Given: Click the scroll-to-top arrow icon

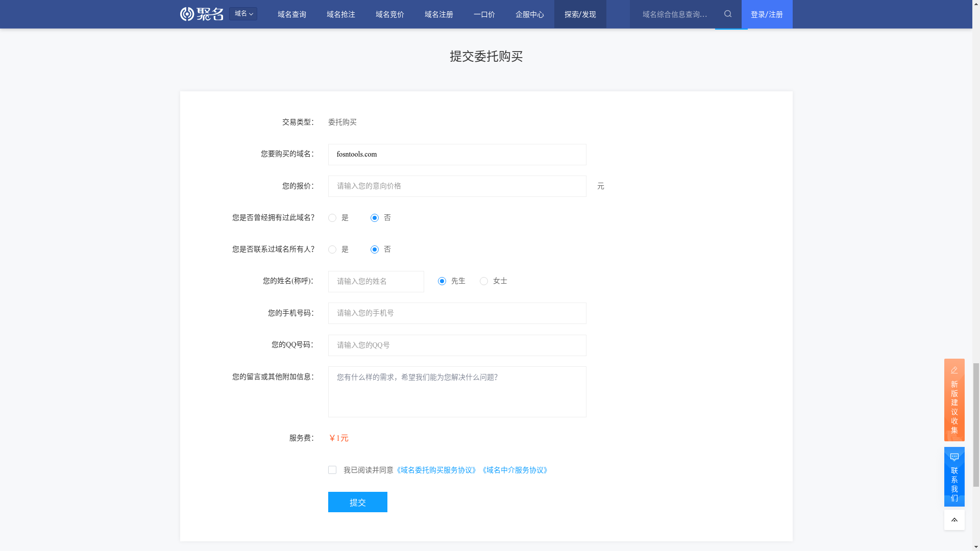Looking at the screenshot, I should pos(954,520).
